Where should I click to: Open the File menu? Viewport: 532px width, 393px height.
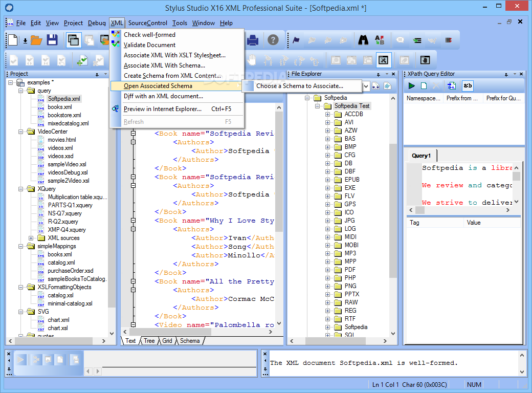21,23
